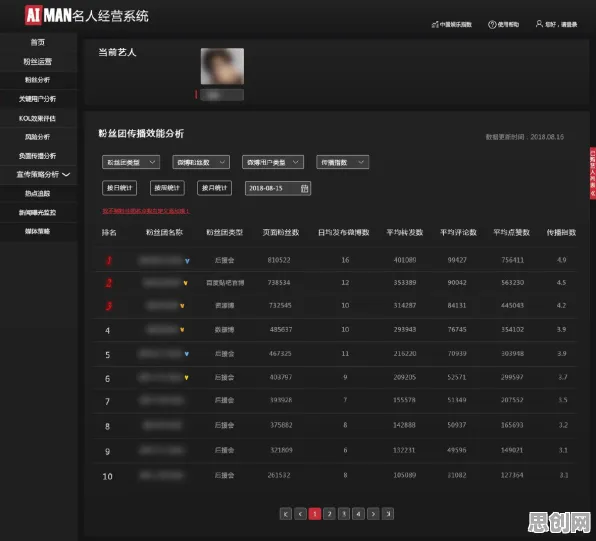The image size is (596, 541).
Task: Click the 页面粉丝数 column header
Action: (x=281, y=232)
